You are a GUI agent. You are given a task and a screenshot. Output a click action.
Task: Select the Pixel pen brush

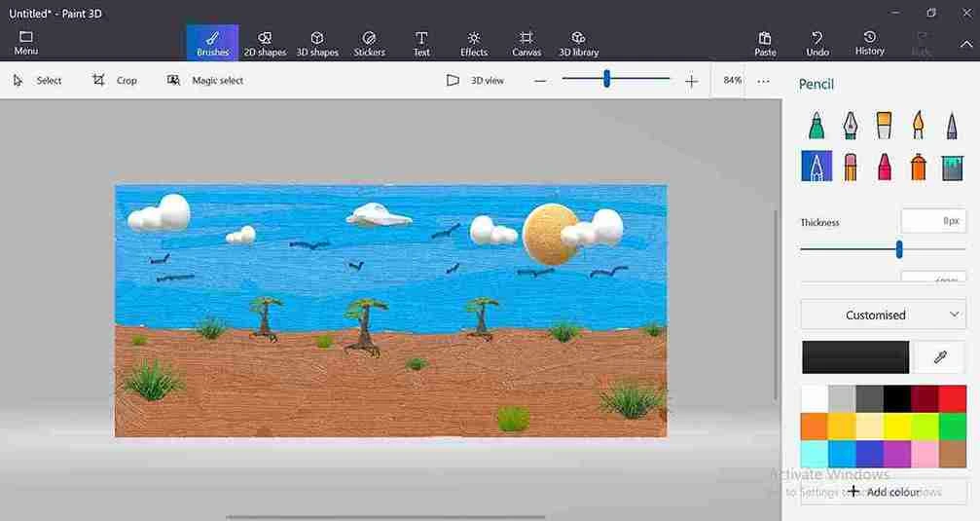951,125
